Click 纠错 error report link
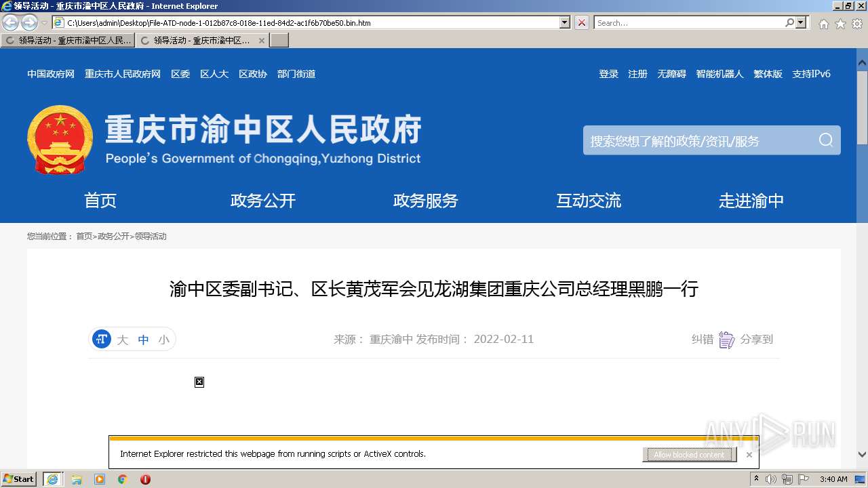Viewport: 868px width, 488px height. pos(703,340)
